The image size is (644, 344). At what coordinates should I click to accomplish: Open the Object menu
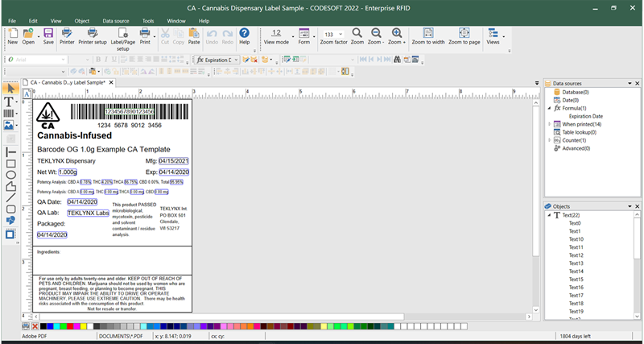[82, 21]
